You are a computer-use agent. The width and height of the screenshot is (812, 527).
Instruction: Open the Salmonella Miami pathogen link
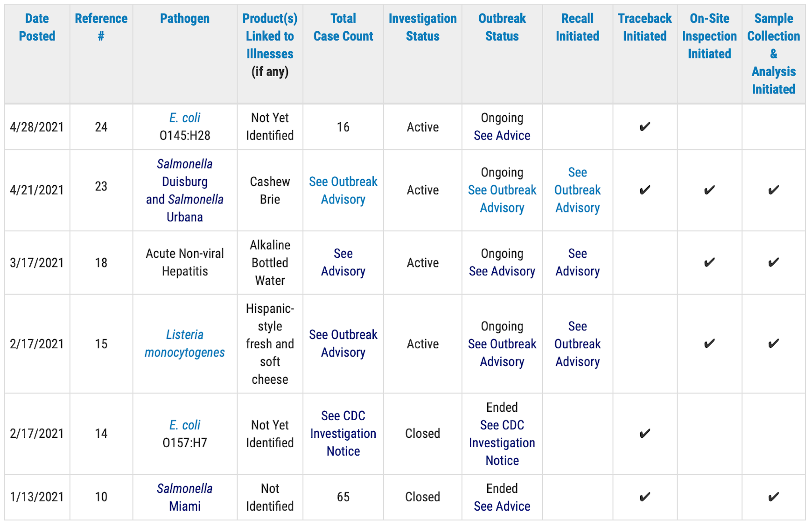[185, 497]
